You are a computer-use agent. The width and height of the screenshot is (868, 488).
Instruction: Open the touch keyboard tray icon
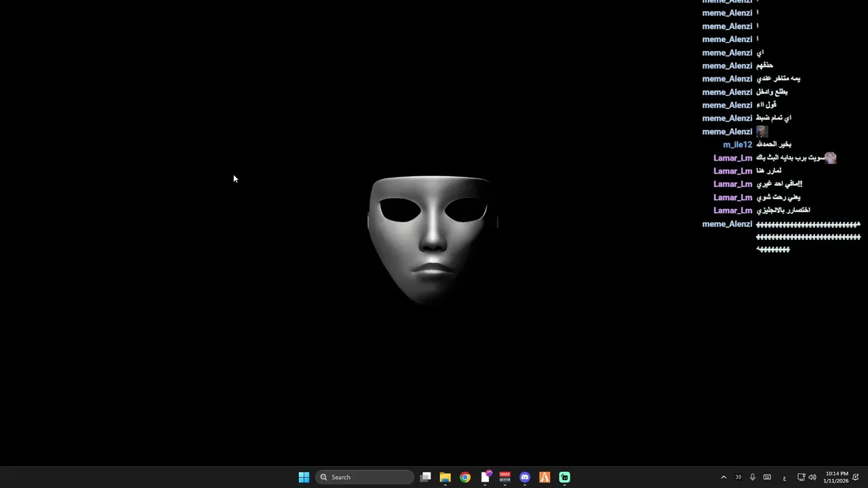coord(768,477)
